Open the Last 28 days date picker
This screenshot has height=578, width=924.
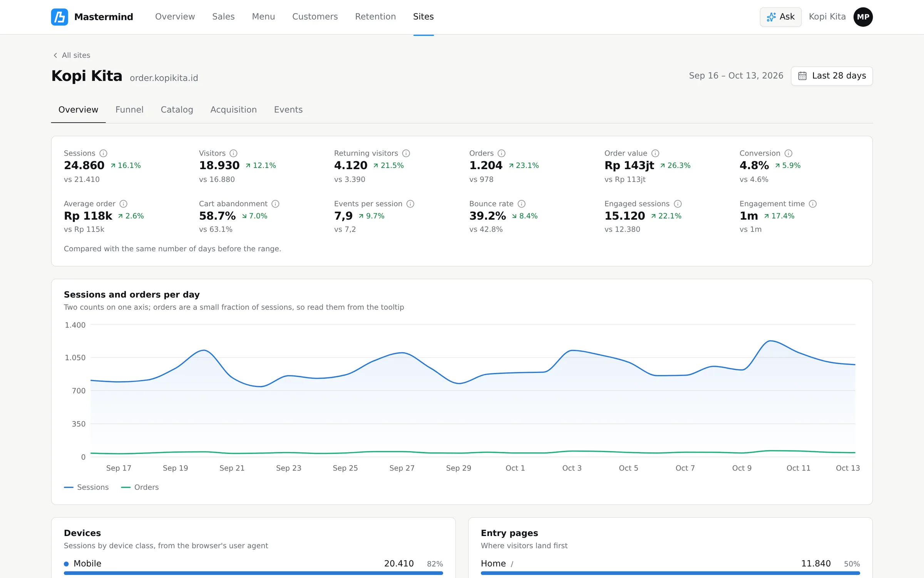tap(832, 76)
